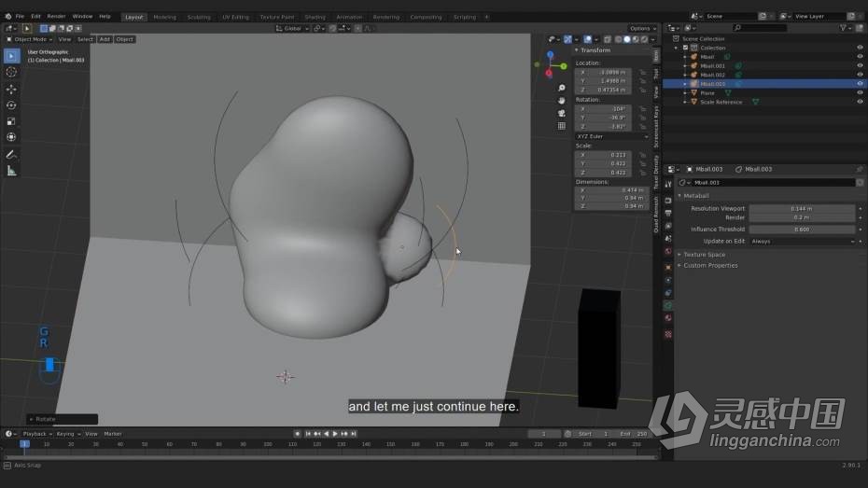
Task: Open Texture properties tab icon
Action: [668, 334]
